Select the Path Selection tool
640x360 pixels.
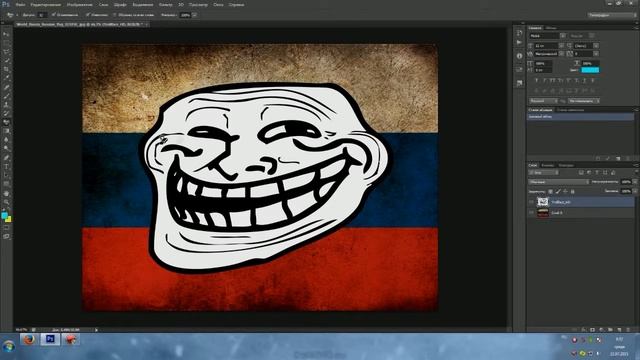6,175
